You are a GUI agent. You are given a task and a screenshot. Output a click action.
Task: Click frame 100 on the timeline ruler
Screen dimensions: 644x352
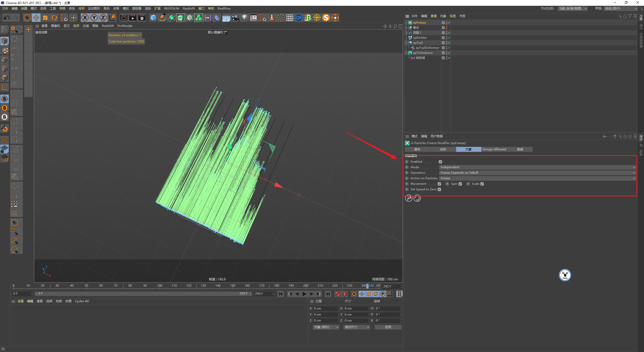tap(159, 286)
